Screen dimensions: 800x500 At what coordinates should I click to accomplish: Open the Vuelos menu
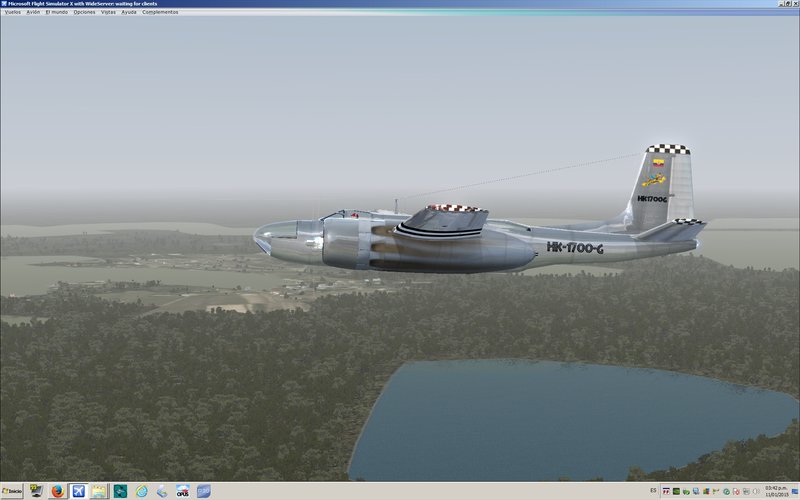point(13,12)
